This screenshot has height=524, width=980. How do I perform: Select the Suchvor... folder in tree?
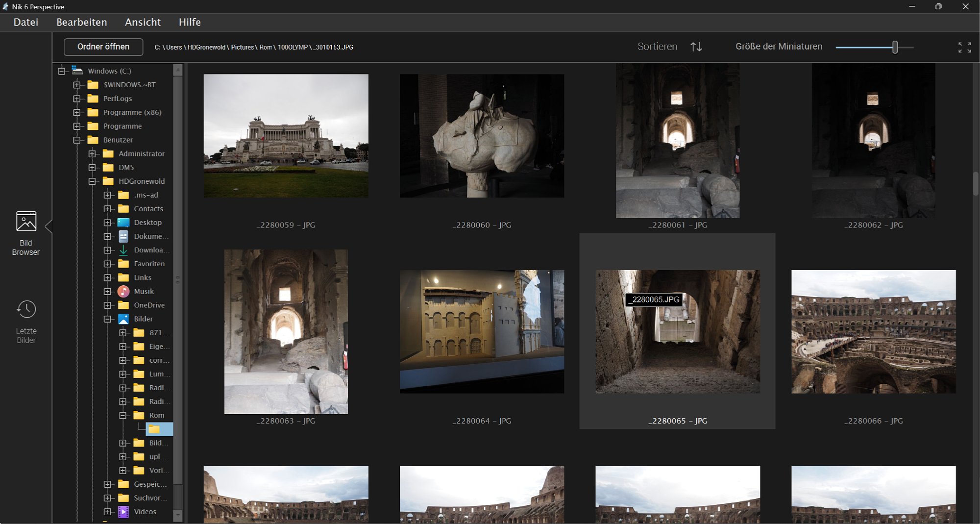click(150, 498)
